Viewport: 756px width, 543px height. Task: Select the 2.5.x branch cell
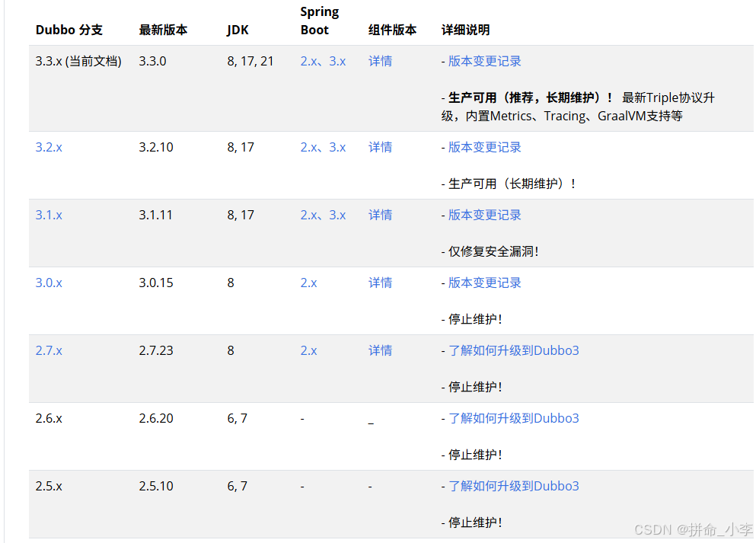tap(49, 486)
